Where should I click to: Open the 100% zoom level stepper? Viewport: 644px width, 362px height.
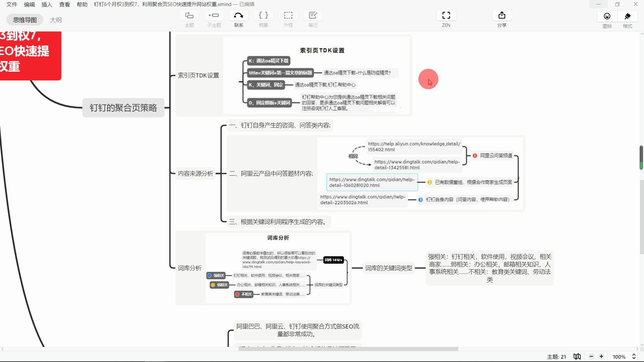(x=634, y=357)
